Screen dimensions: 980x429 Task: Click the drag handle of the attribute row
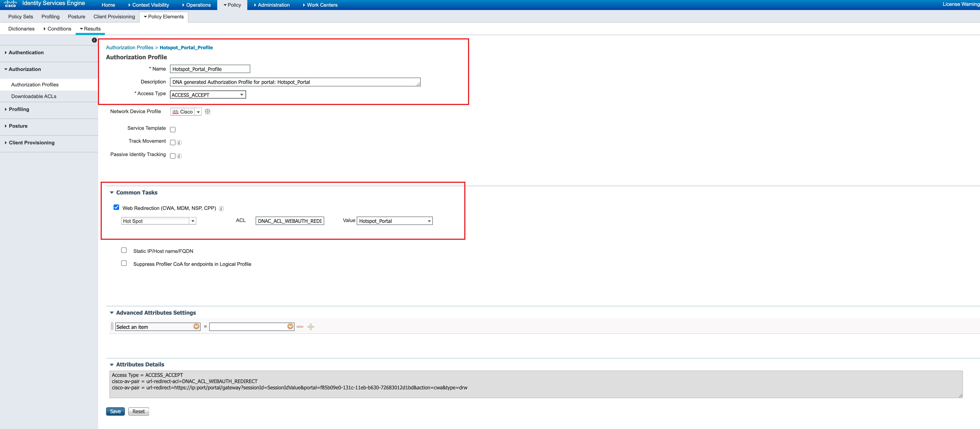tap(112, 326)
